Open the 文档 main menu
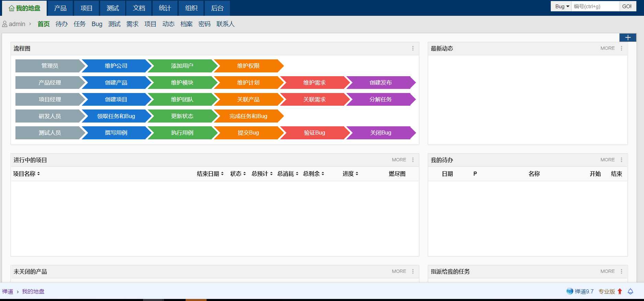The height and width of the screenshot is (301, 644). point(139,8)
